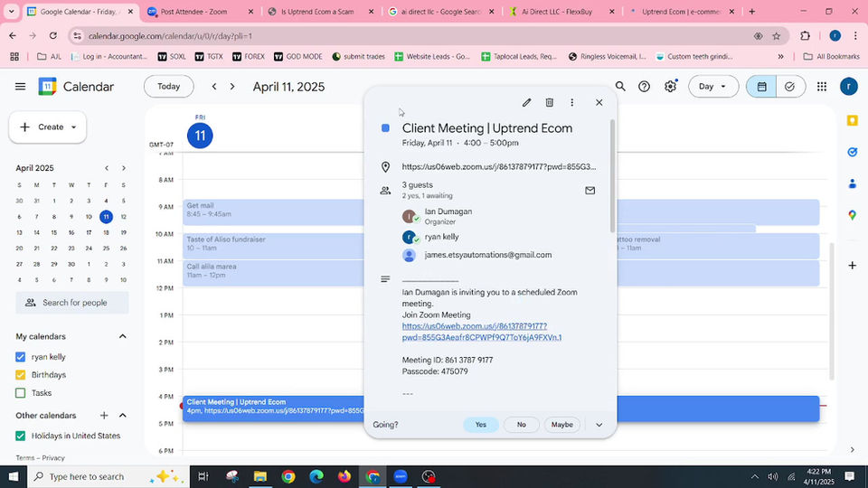Open the Calendar search magnifier
Viewport: 868px width, 488px height.
coord(620,87)
